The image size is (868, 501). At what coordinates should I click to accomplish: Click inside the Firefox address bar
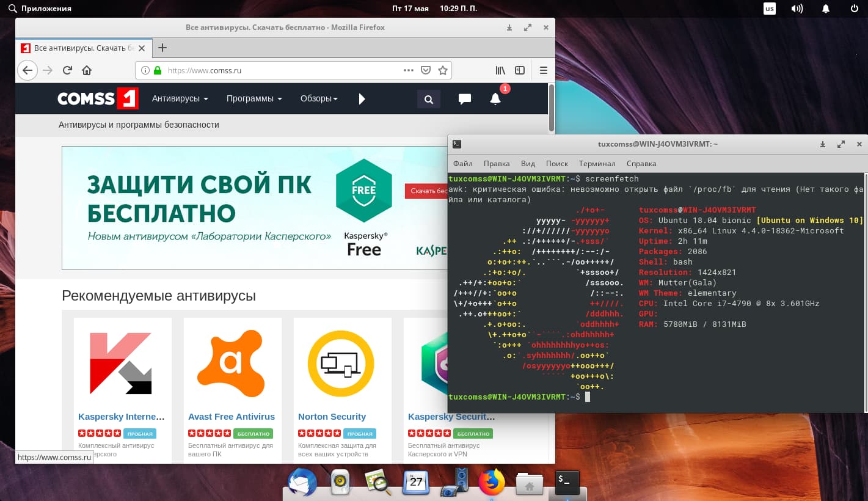pos(275,70)
